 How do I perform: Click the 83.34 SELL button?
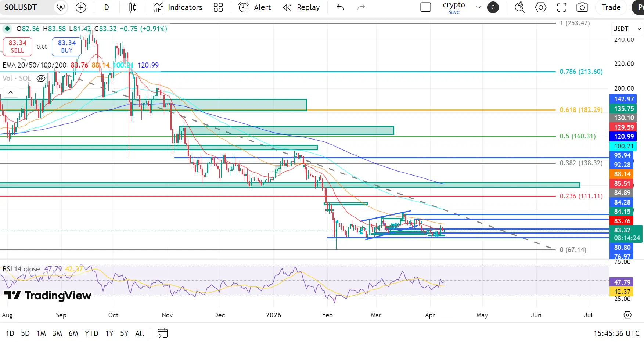coord(17,47)
